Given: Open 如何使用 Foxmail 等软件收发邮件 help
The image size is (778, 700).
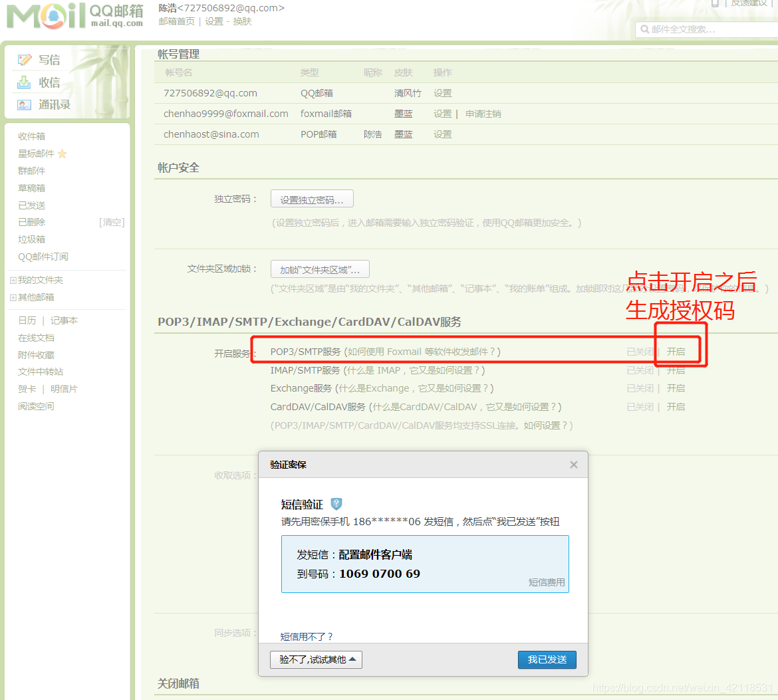Looking at the screenshot, I should (422, 352).
